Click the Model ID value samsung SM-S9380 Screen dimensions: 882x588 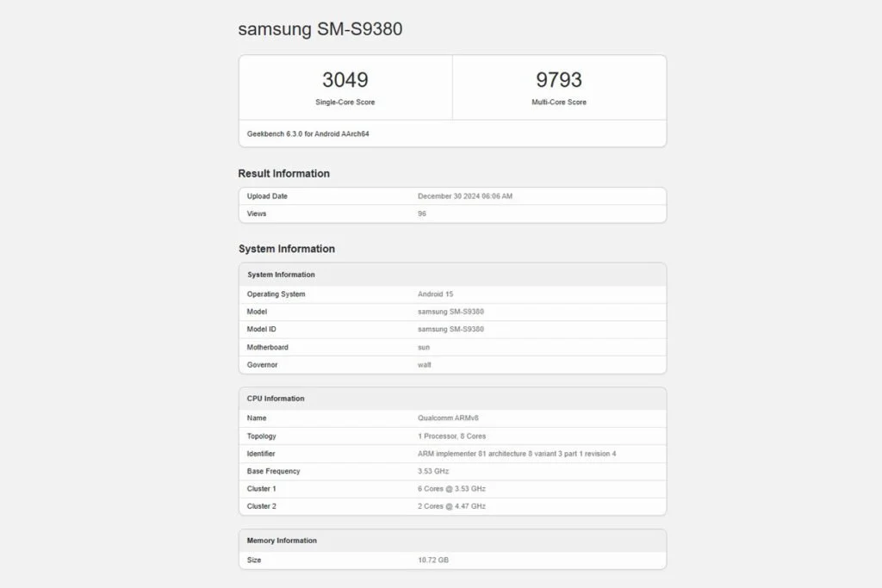point(450,330)
